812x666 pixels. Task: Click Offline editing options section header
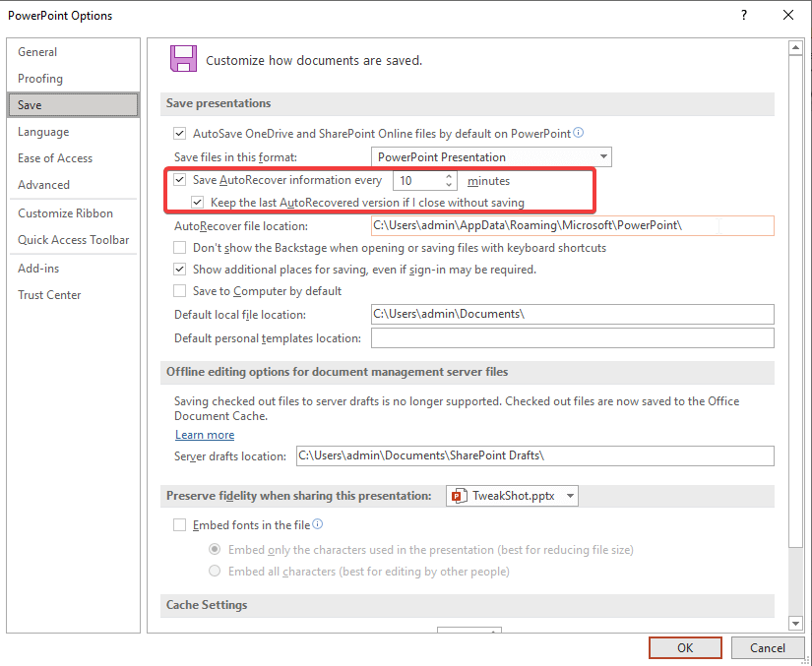click(x=468, y=372)
